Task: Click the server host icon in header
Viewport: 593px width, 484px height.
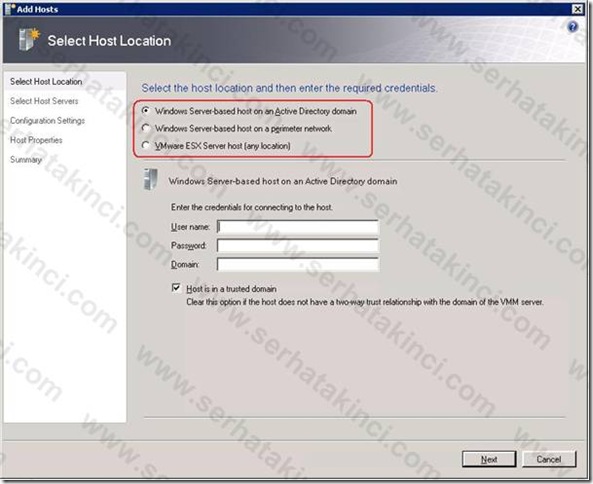Action: [x=29, y=39]
